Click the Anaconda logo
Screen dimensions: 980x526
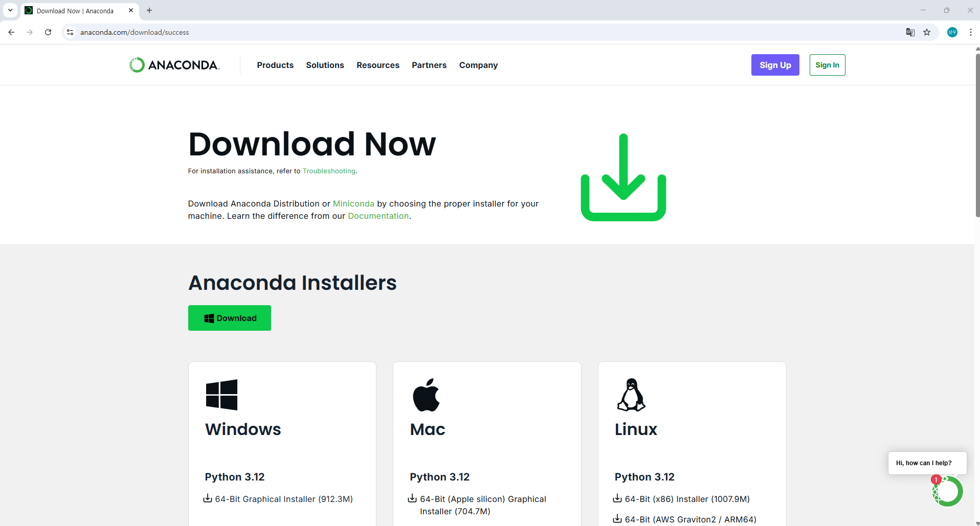click(x=174, y=65)
